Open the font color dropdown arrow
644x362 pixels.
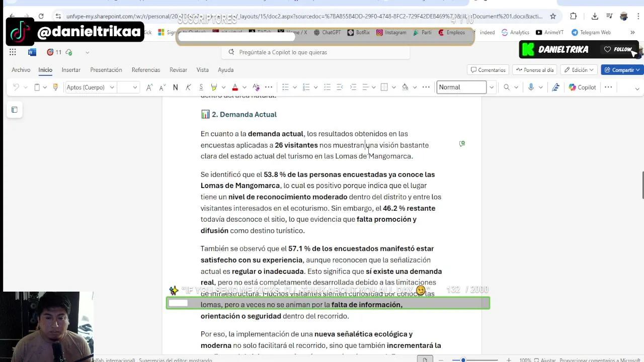pyautogui.click(x=245, y=87)
